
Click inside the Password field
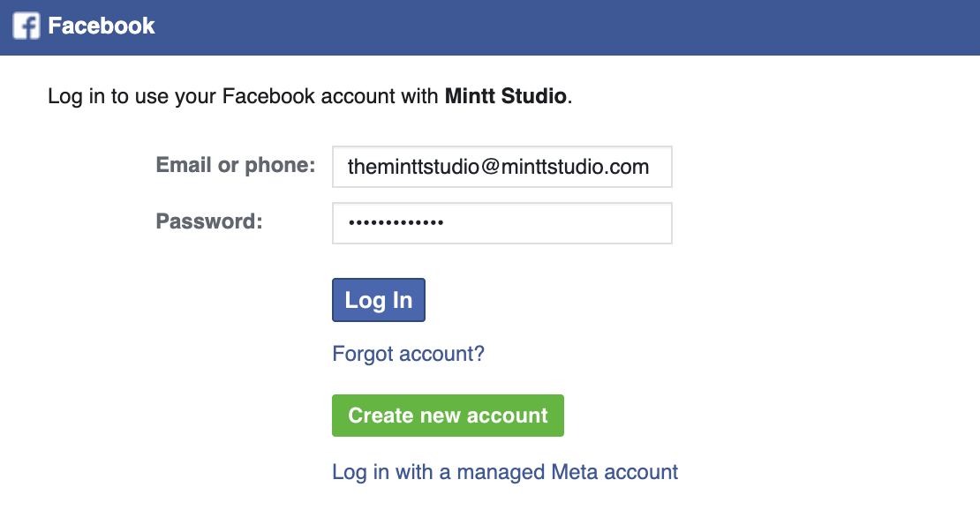pyautogui.click(x=501, y=222)
